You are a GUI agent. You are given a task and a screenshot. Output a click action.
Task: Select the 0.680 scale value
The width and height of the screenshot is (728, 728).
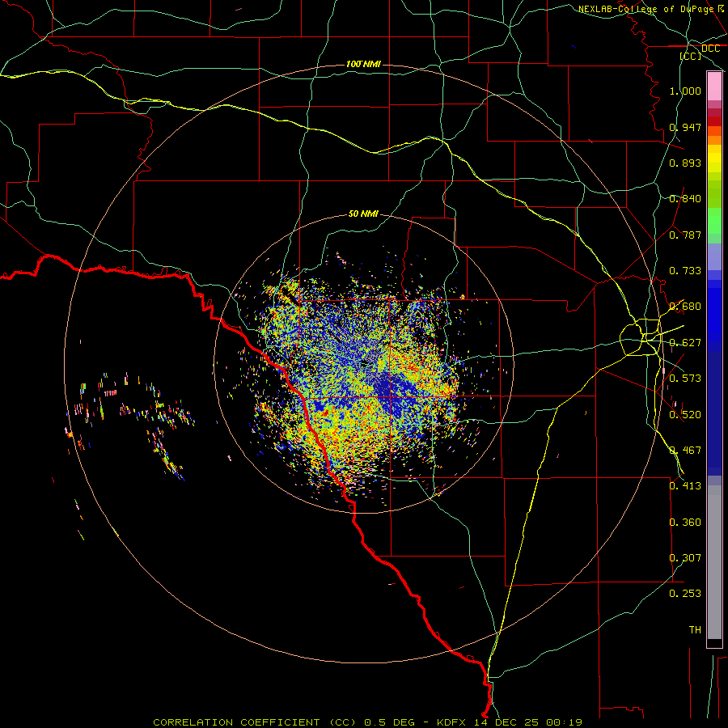click(x=685, y=307)
